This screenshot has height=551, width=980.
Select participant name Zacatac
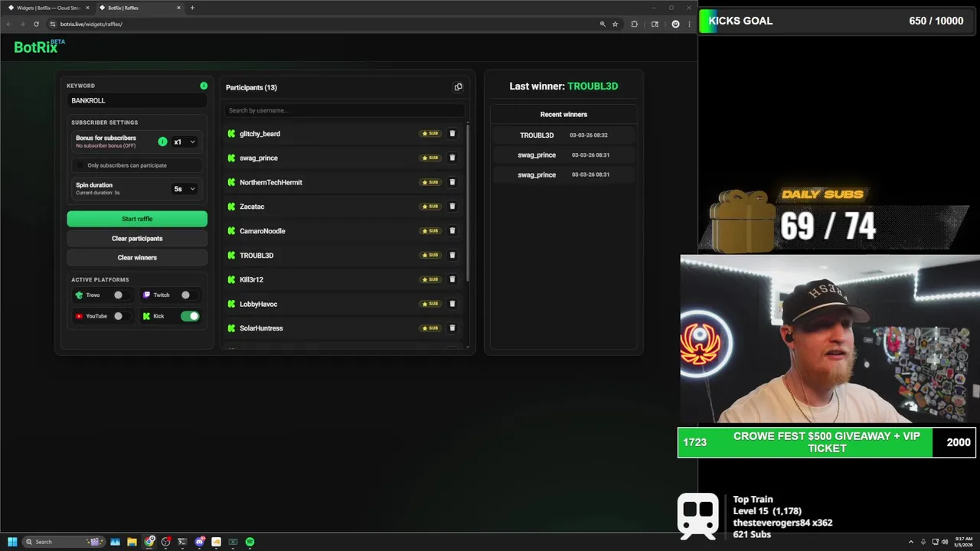pos(252,207)
